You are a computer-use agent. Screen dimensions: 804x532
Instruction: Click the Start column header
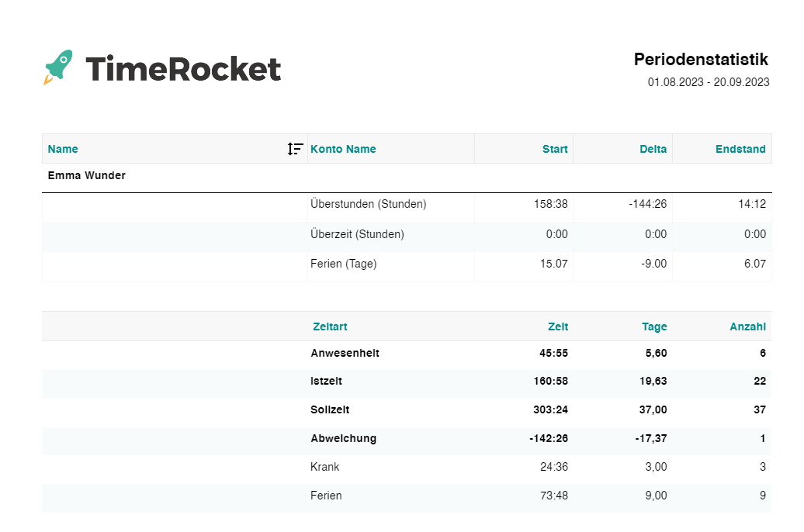click(x=555, y=149)
